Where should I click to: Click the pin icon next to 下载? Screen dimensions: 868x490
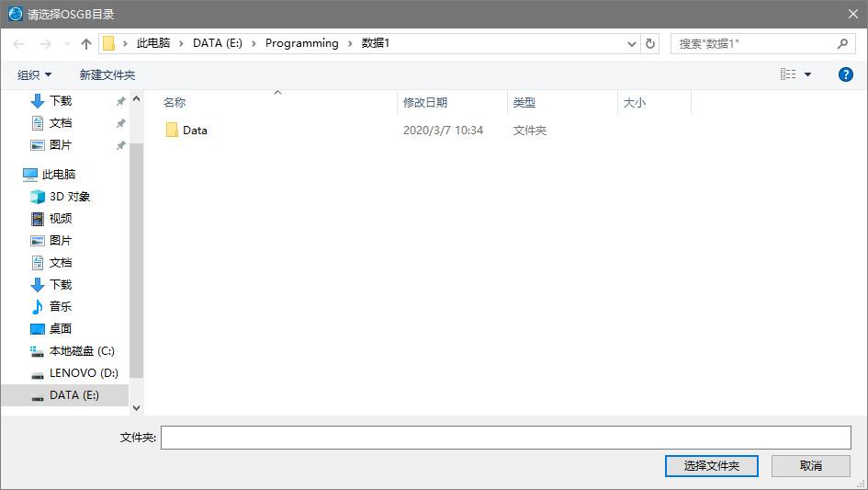[120, 101]
